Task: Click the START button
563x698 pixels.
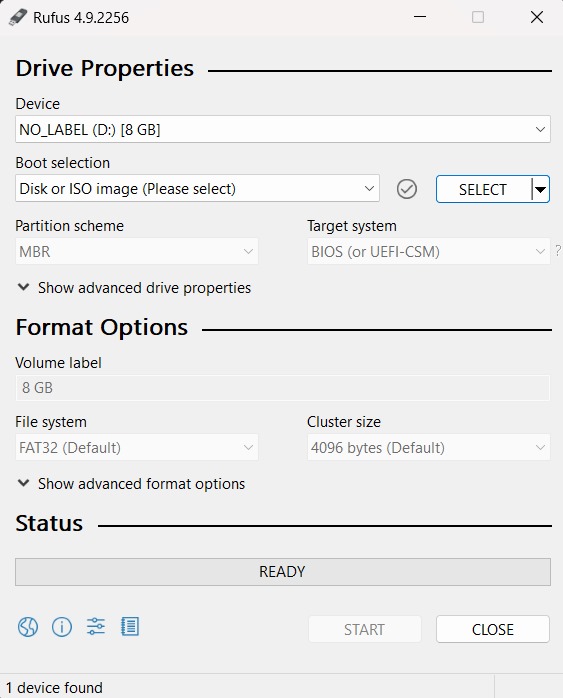Action: pyautogui.click(x=365, y=629)
